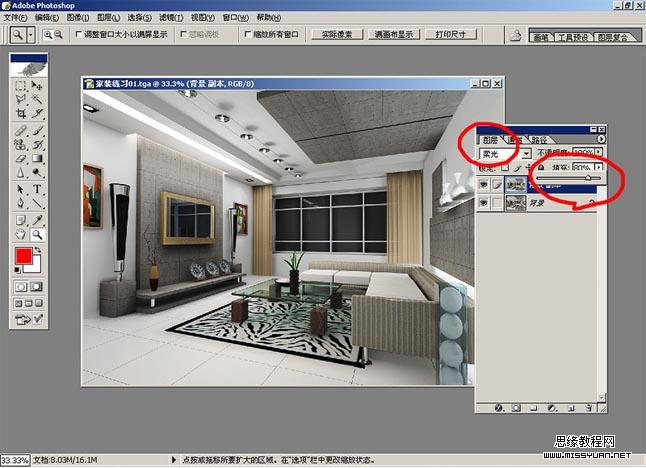Select the Pen tool
Viewport: 646px width, 468px height.
pyautogui.click(x=20, y=203)
